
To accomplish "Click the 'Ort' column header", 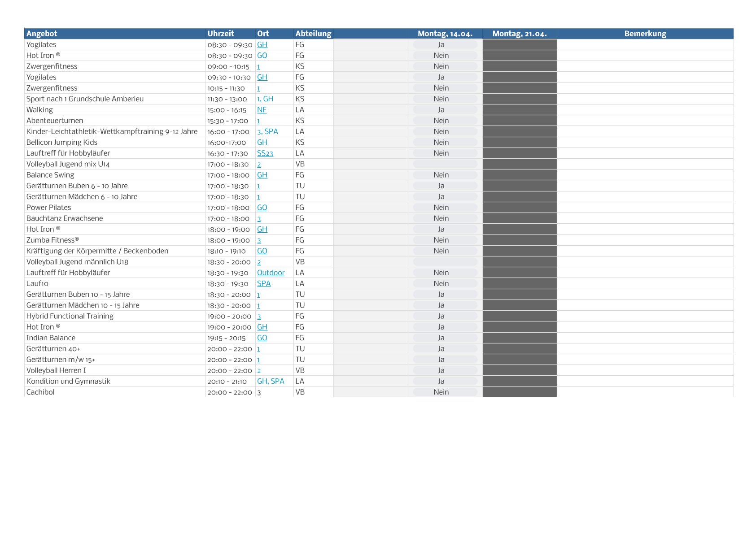I will coord(274,34).
